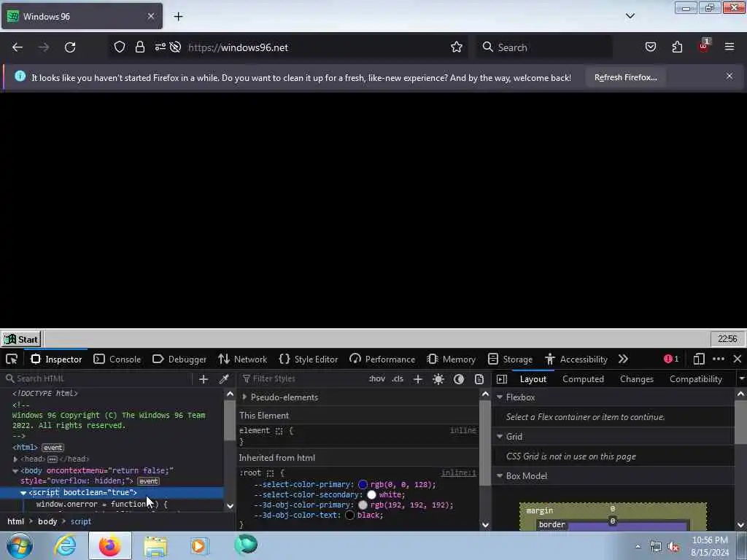Open the Compatibility sidebar tab
747x560 pixels.
[695, 379]
